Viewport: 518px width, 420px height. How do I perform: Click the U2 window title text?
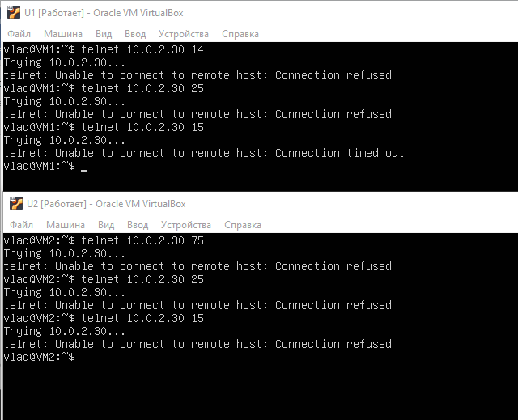pyautogui.click(x=106, y=204)
